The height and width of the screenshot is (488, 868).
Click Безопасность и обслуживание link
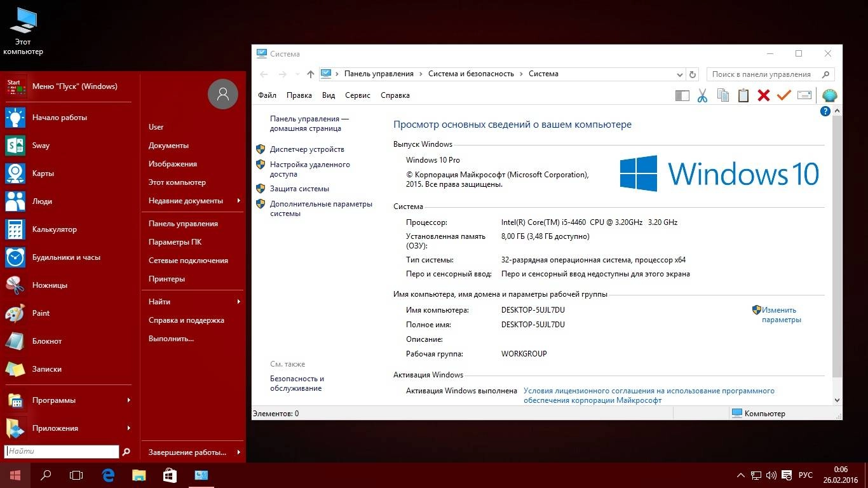[x=297, y=383]
